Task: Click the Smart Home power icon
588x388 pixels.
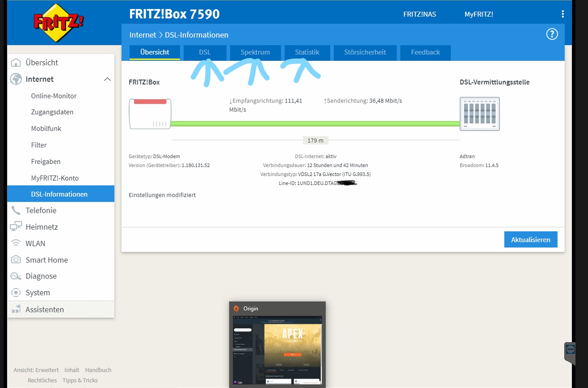Action: (16, 260)
